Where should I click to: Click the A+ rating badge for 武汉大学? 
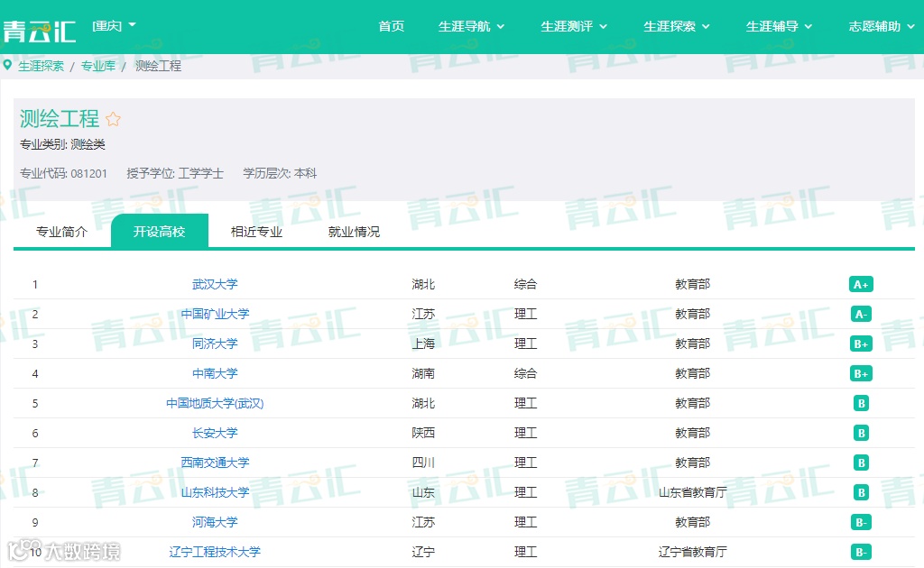point(861,284)
